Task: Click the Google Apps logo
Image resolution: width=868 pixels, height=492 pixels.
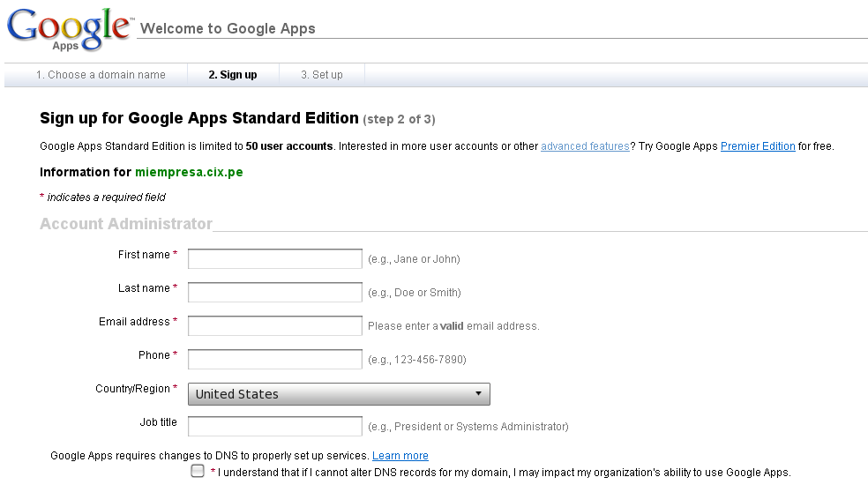Action: 70,30
